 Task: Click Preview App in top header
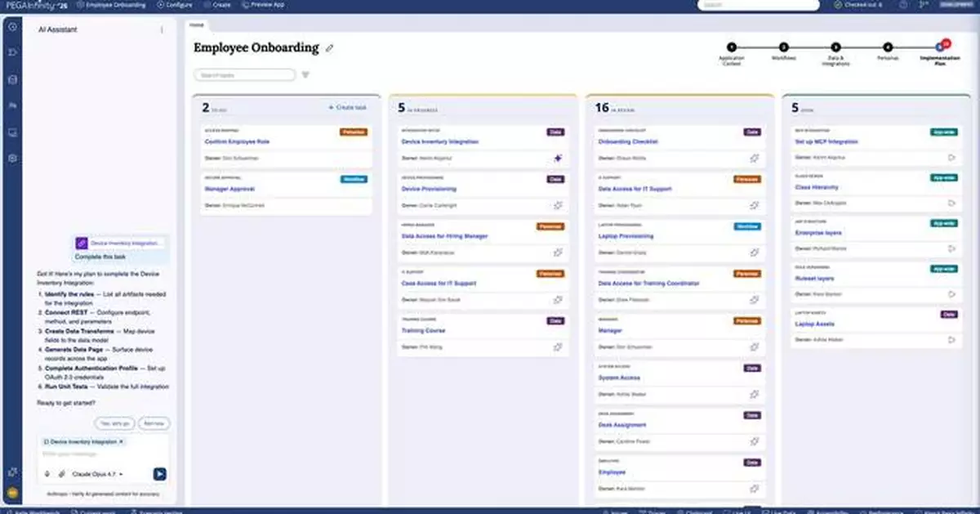tap(263, 4)
